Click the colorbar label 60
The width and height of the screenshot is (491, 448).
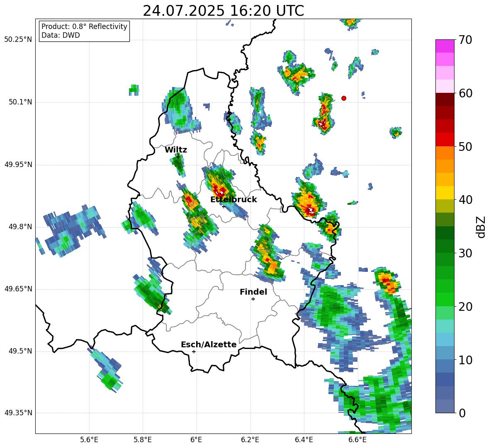pyautogui.click(x=465, y=93)
